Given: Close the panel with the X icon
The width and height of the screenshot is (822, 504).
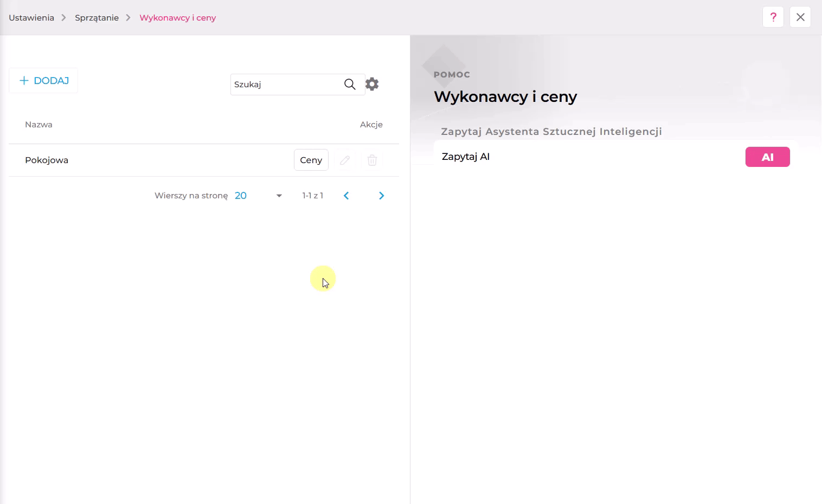Looking at the screenshot, I should pos(800,17).
